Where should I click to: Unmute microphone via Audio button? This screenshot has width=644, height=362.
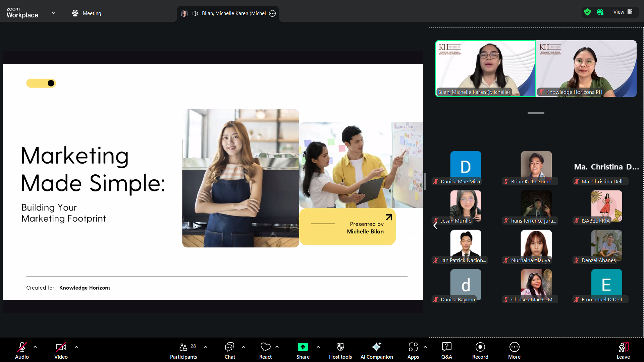[x=22, y=347]
